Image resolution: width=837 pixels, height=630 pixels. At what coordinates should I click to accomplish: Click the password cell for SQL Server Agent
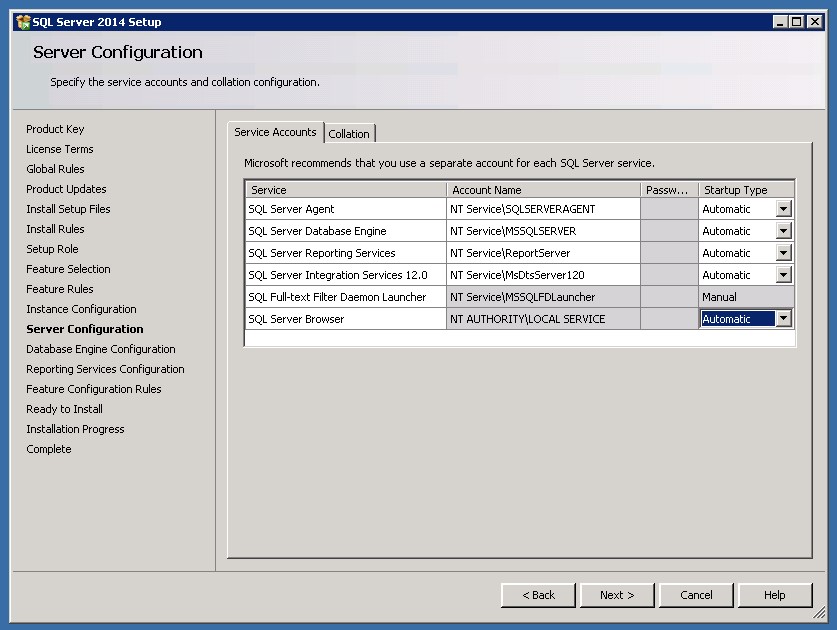669,209
